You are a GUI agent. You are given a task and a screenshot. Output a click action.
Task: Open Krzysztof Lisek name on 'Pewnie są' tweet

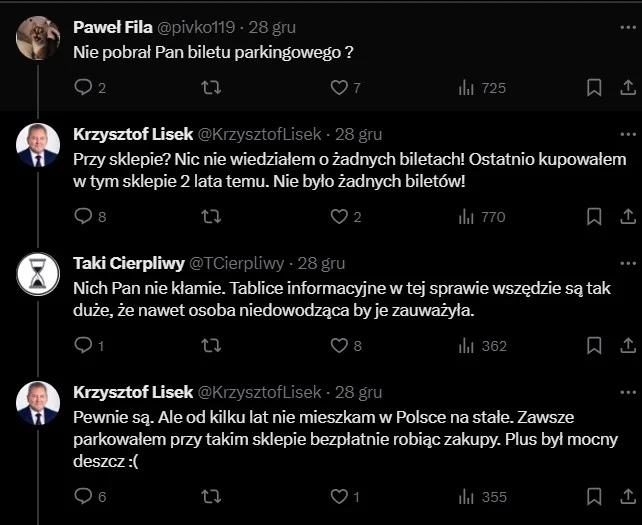coord(133,392)
